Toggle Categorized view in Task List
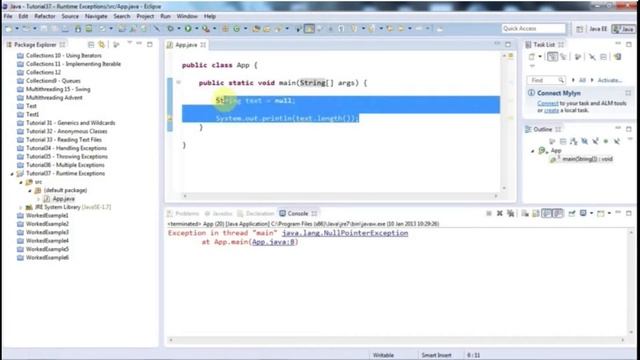The width and height of the screenshot is (640, 360). coord(552,57)
